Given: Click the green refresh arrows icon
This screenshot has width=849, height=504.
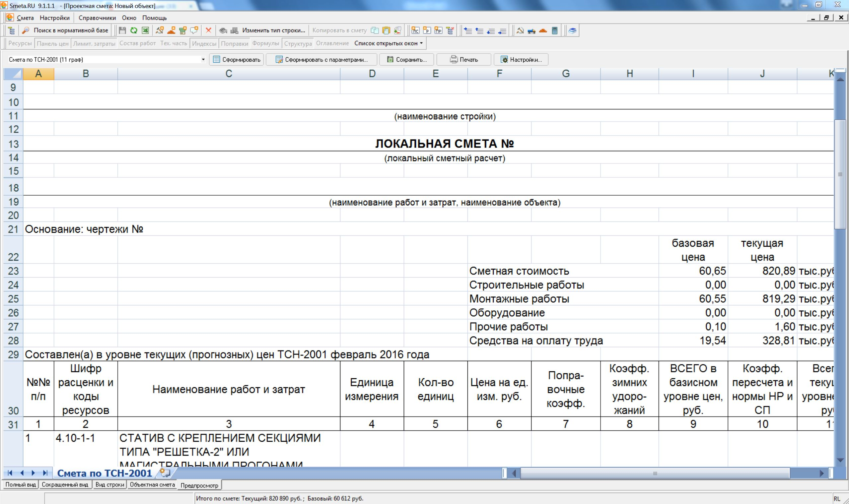Looking at the screenshot, I should pos(134,31).
